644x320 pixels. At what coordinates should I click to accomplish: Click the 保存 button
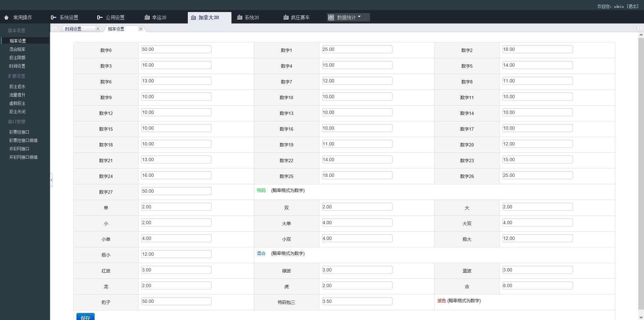pos(85,317)
